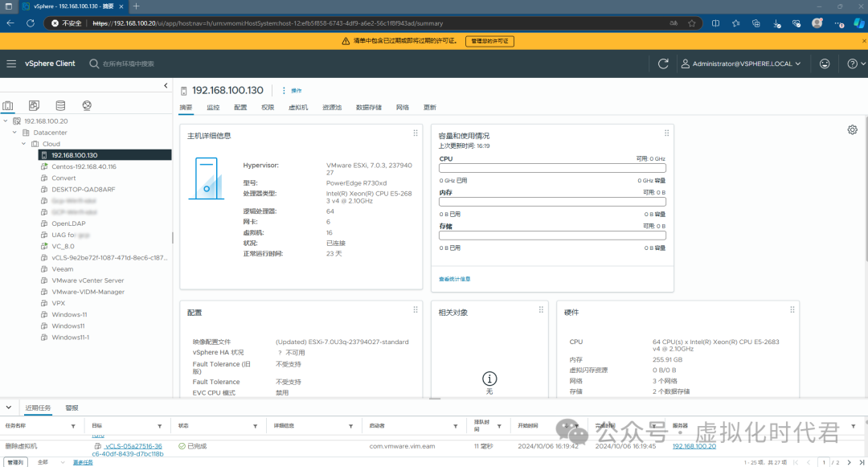Open the 虚拟机 tab
This screenshot has width=868, height=467.
tap(298, 108)
